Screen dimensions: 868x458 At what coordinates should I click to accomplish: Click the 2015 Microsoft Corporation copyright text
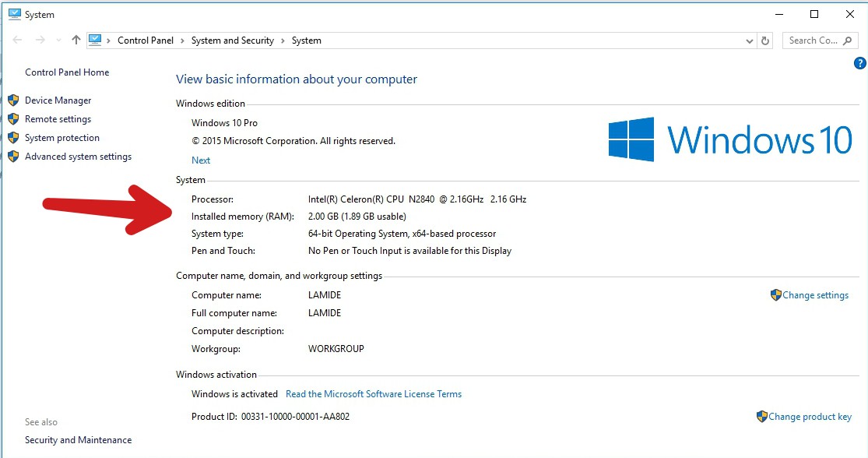(x=293, y=141)
